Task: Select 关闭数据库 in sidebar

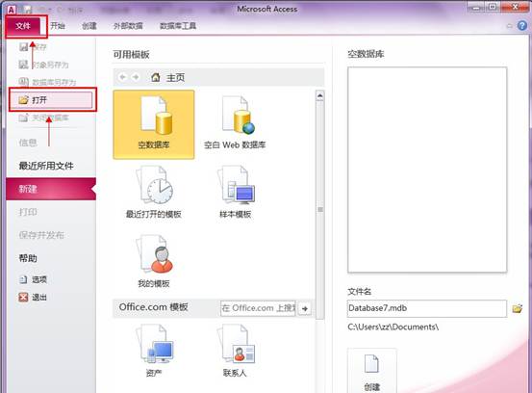Action: click(x=50, y=118)
